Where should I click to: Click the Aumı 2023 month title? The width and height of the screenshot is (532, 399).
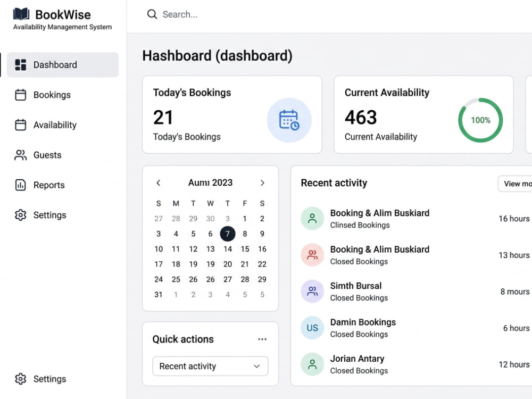click(x=210, y=182)
